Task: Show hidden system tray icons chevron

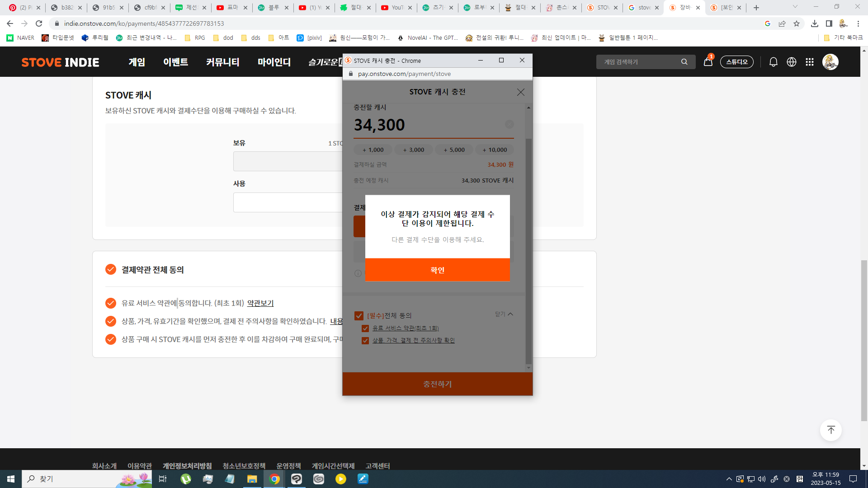Action: (x=729, y=479)
